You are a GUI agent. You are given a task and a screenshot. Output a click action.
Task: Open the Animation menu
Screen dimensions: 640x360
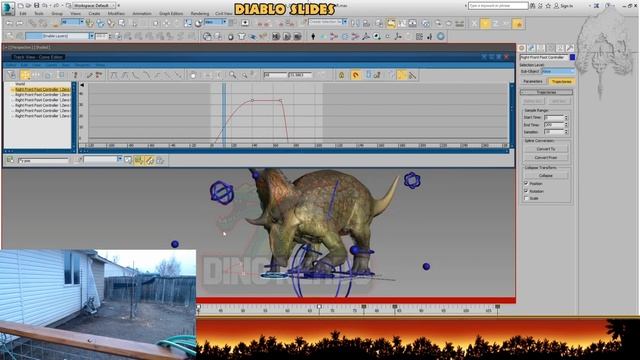tap(142, 13)
